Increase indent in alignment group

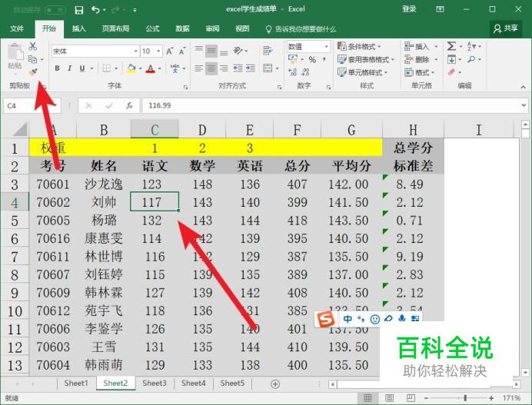pos(251,68)
